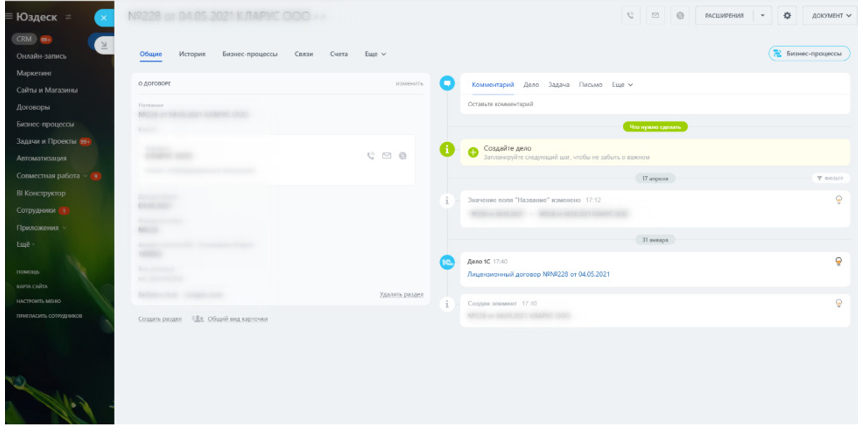
Task: Open Маркетинг in the sidebar
Action: 34,73
